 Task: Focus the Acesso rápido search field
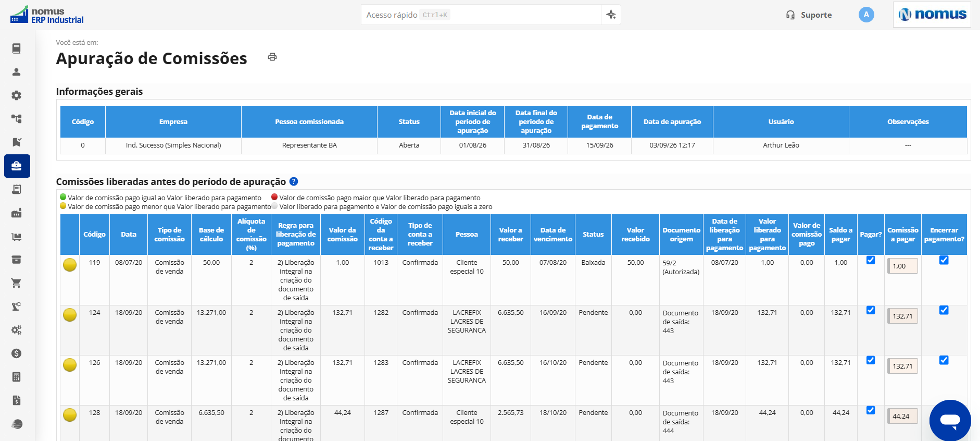tap(481, 15)
